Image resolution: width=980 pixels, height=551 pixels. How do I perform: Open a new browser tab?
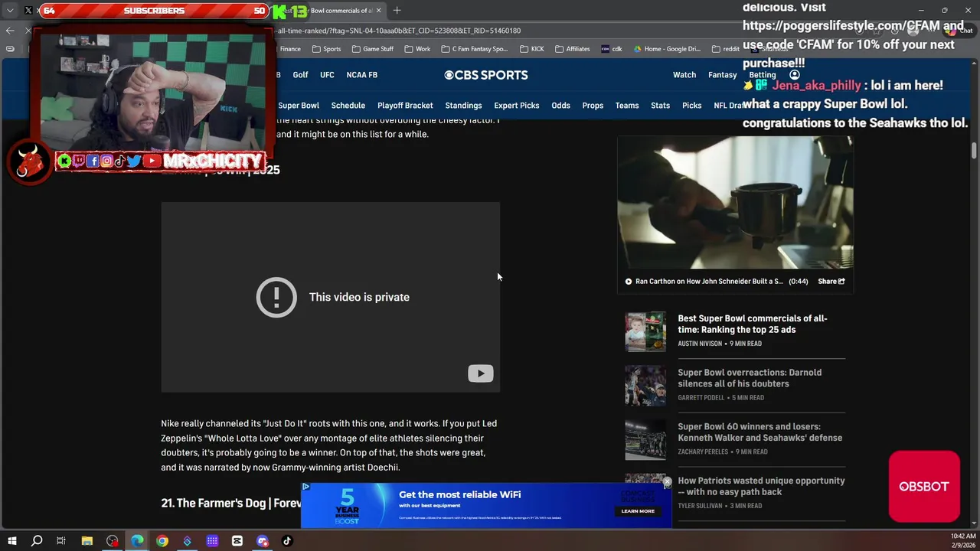397,11
